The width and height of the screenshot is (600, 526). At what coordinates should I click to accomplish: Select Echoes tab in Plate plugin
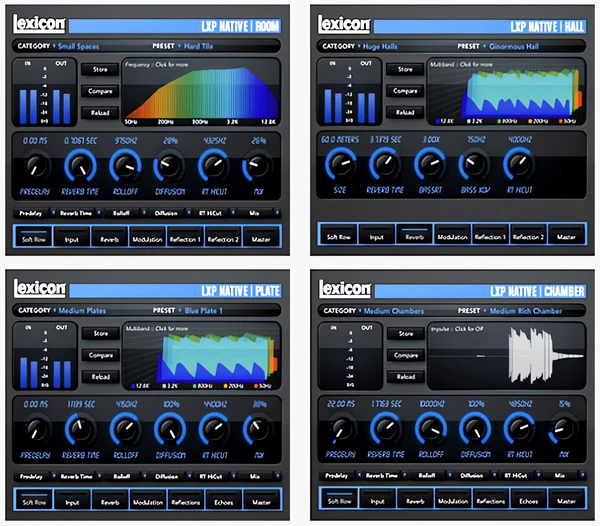click(x=223, y=499)
